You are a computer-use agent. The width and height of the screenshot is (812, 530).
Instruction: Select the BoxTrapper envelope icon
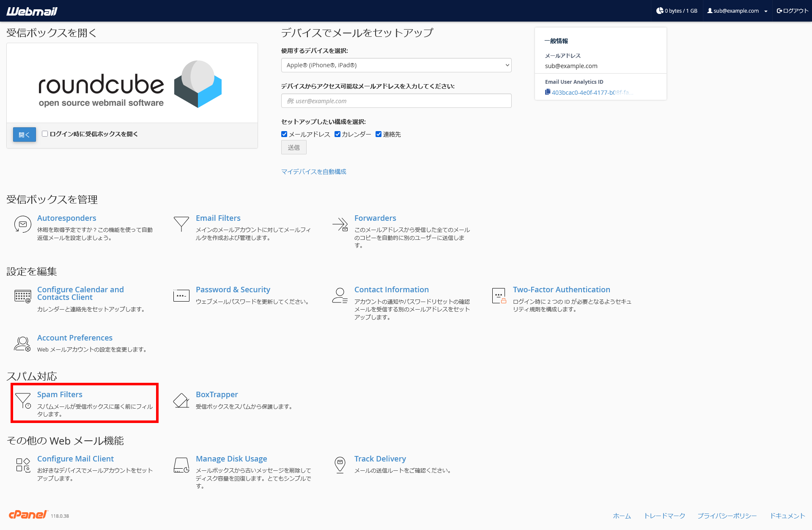[181, 401]
